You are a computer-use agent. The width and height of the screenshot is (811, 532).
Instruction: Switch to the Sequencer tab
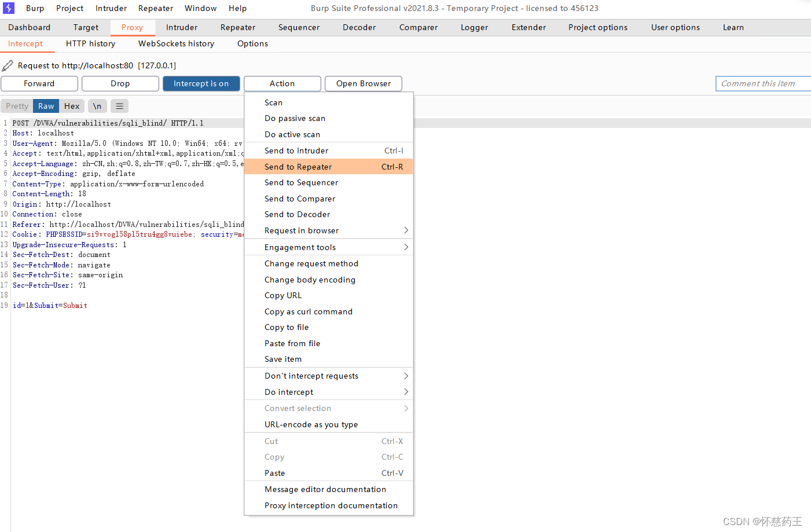coord(299,27)
